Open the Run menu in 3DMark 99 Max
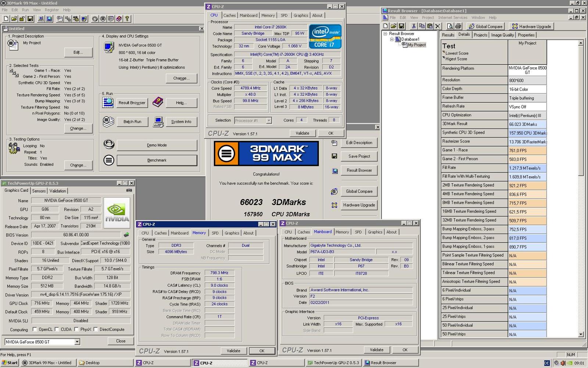Screen dimensions: 588x368 coord(25,10)
